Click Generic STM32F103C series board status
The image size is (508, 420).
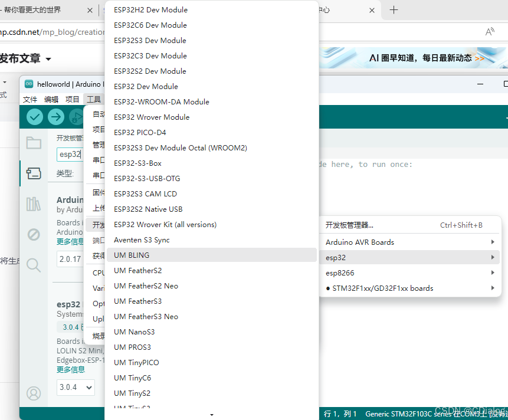point(437,414)
